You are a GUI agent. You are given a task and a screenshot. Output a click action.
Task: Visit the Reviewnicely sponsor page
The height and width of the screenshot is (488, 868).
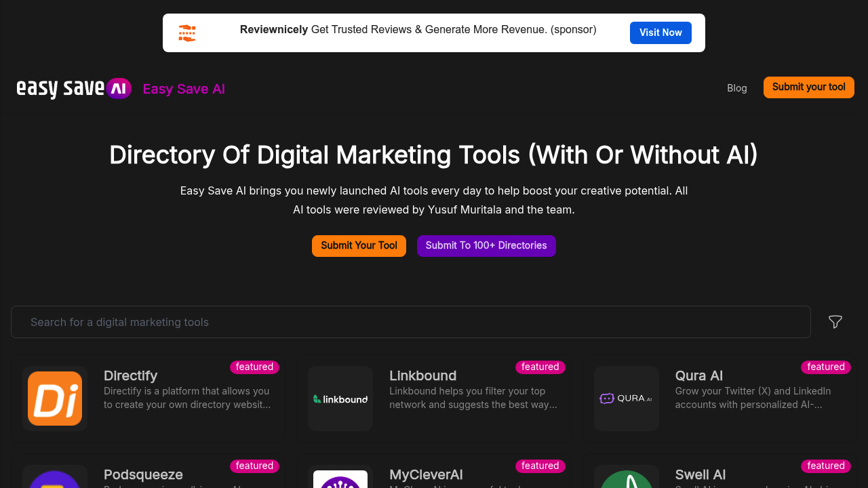(x=660, y=33)
